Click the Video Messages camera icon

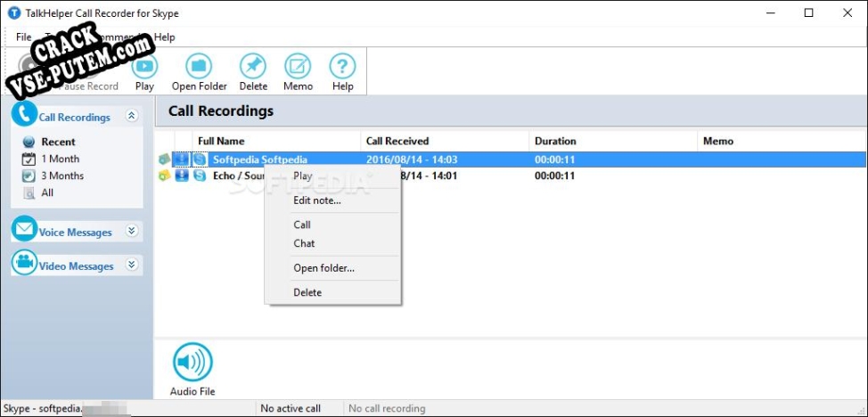24,264
